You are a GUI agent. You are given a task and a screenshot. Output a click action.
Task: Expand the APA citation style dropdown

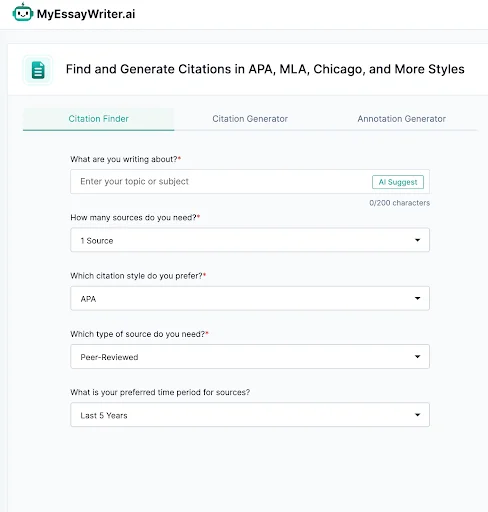coord(250,298)
